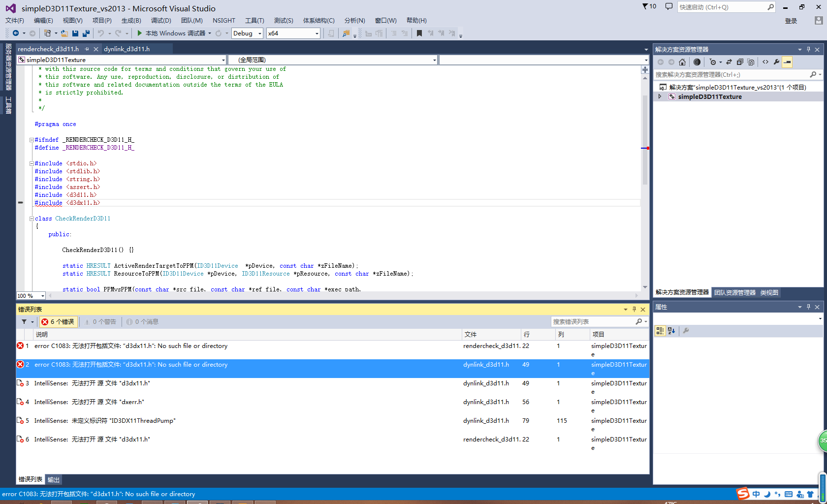This screenshot has height=504, width=827.
Task: Click the split-editor handle above the vertical scrollbar
Action: [645, 70]
